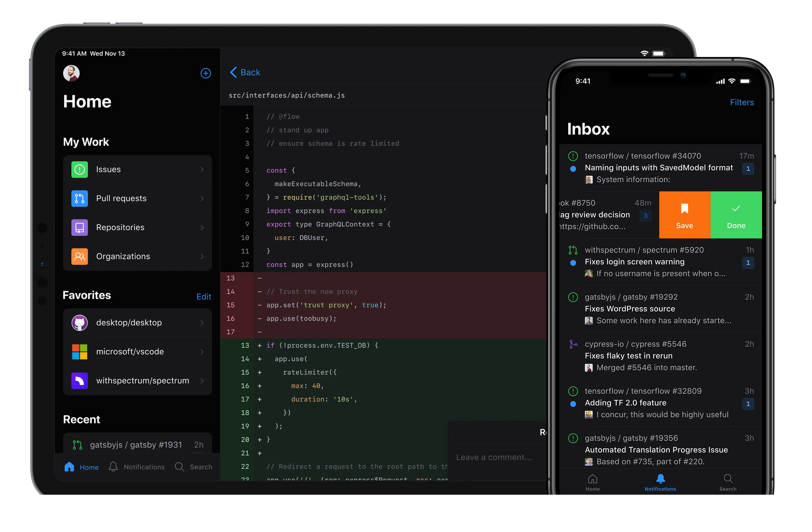Expand the Repositories row chevron
The image size is (812, 532).
point(202,227)
